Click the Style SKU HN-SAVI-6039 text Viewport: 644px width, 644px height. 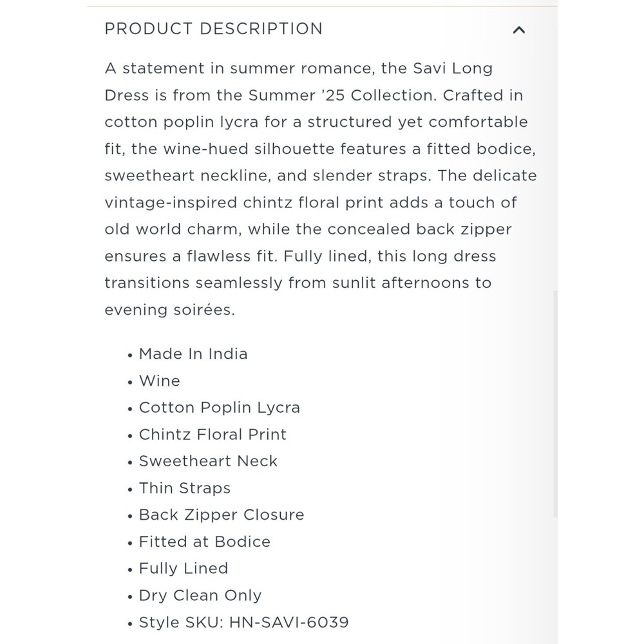(243, 622)
